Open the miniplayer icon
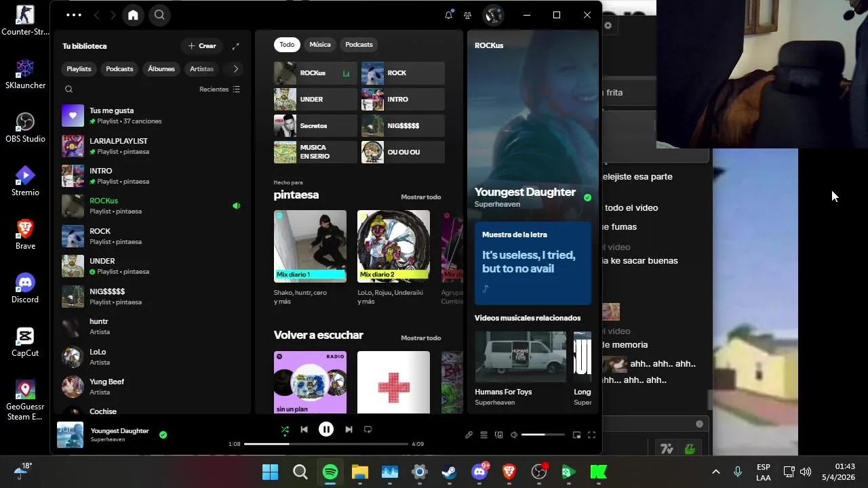 coord(577,435)
